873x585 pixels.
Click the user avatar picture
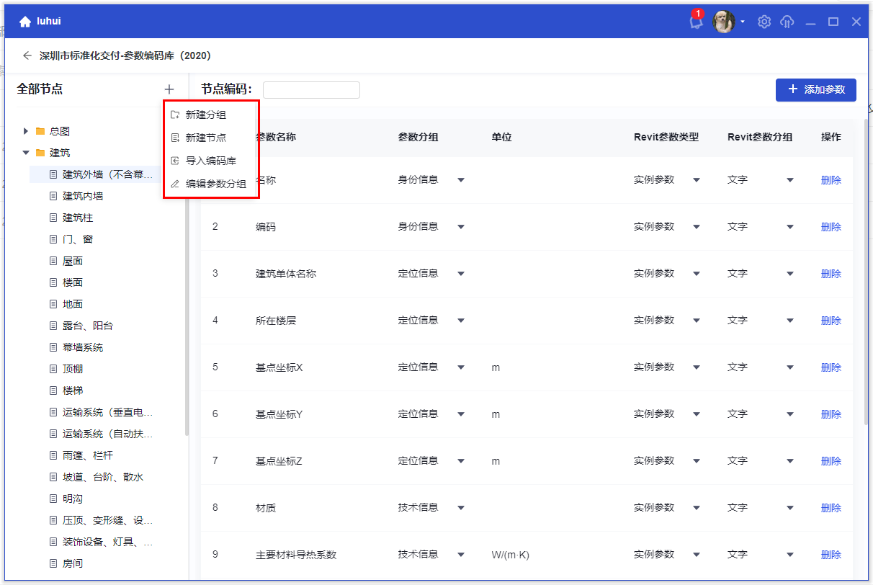[x=724, y=21]
